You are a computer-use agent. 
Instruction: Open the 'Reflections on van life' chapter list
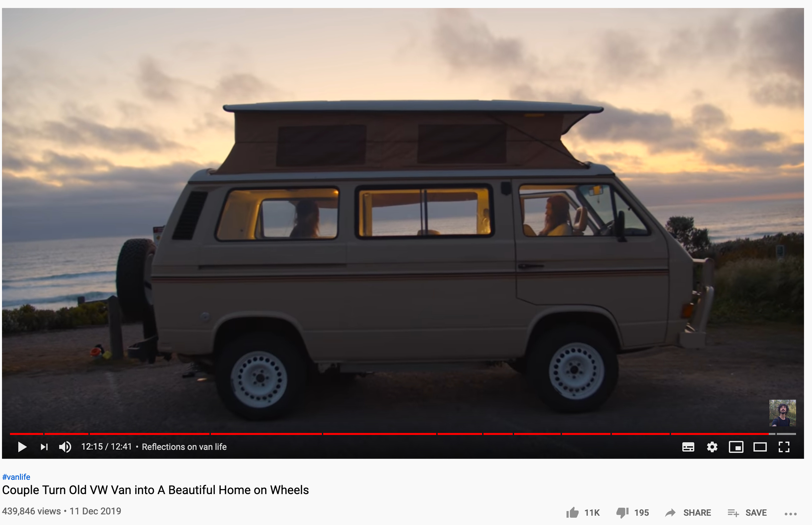[x=184, y=447]
